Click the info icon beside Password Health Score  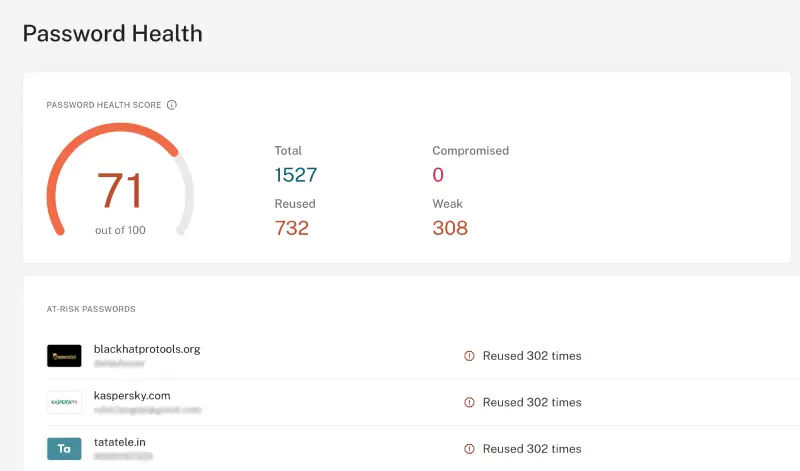[172, 105]
